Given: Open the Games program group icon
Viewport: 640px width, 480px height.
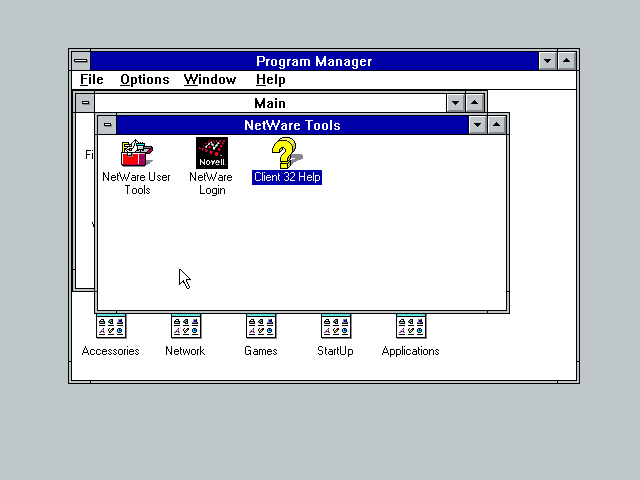Looking at the screenshot, I should tap(261, 326).
